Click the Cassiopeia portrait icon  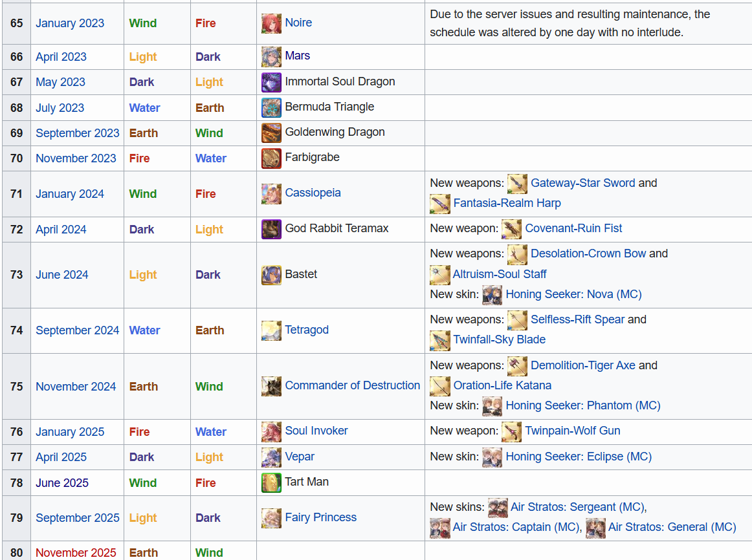point(271,194)
